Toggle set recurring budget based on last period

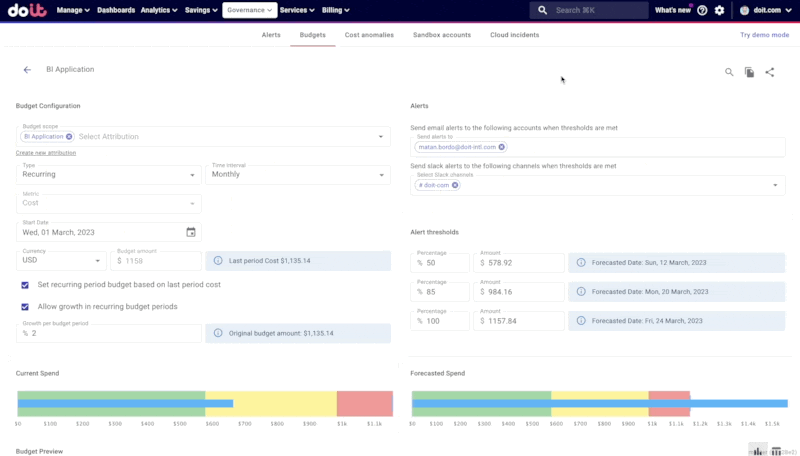(26, 285)
